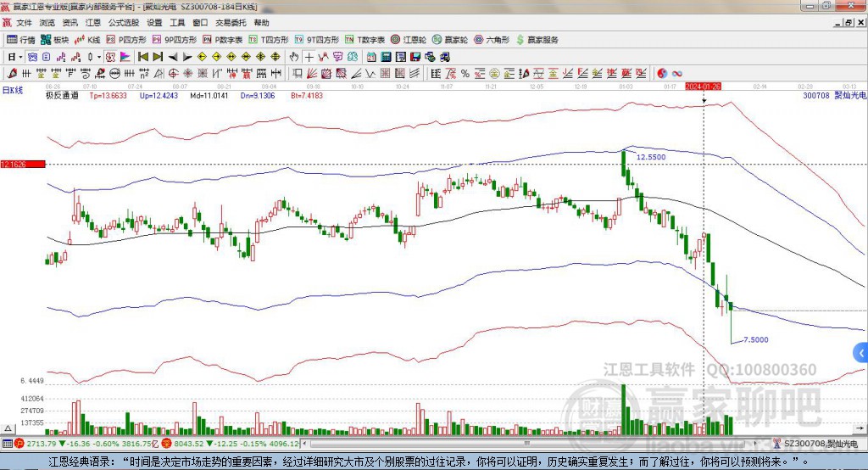868x470 pixels.
Task: Select the red pencil drawing tool
Action: (12, 73)
